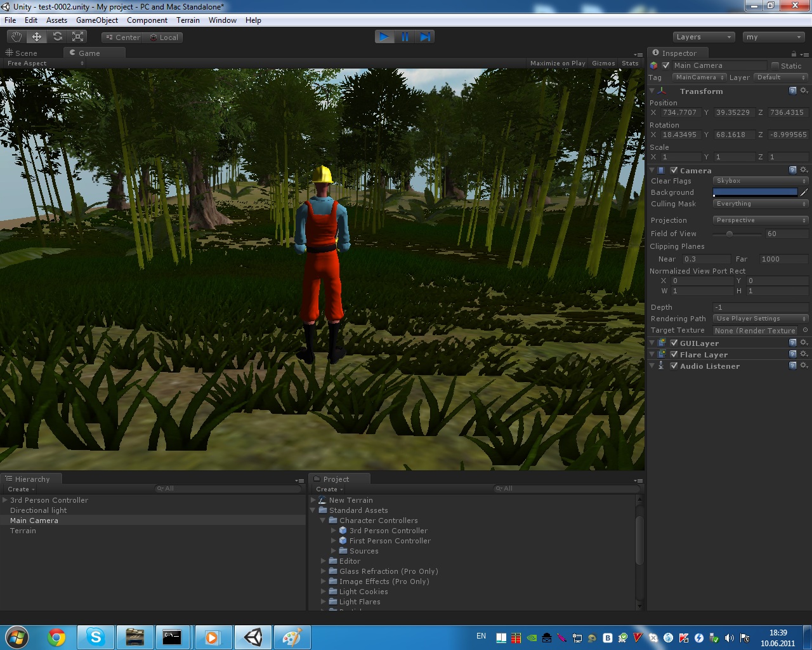Open the Terrain menu
The width and height of the screenshot is (812, 650).
pos(188,20)
